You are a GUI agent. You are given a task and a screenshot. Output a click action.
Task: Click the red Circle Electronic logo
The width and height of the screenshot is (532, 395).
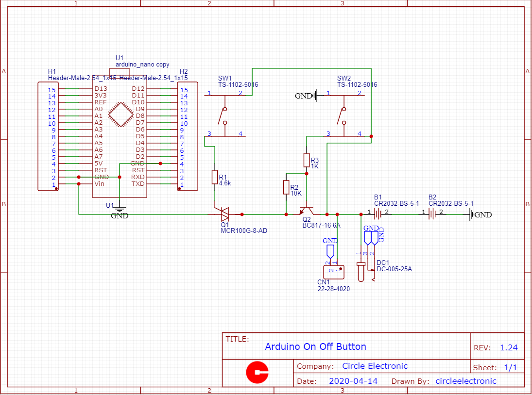pyautogui.click(x=258, y=370)
